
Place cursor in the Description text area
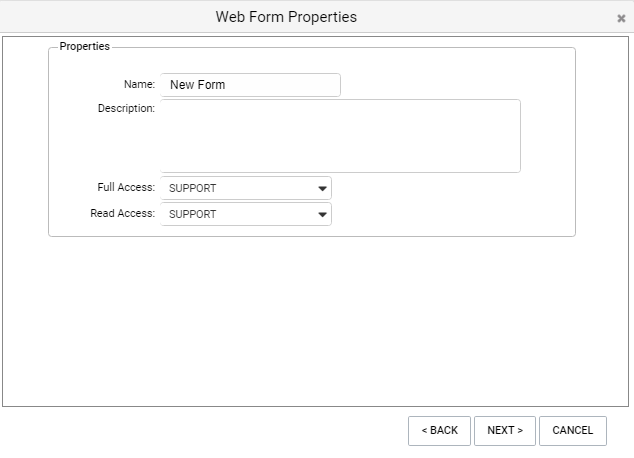(x=340, y=136)
